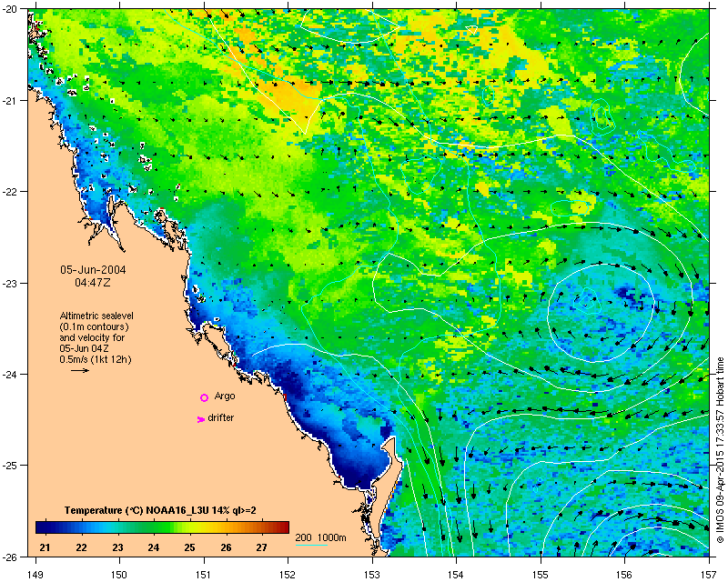Click the longitude label "155"

541,575
